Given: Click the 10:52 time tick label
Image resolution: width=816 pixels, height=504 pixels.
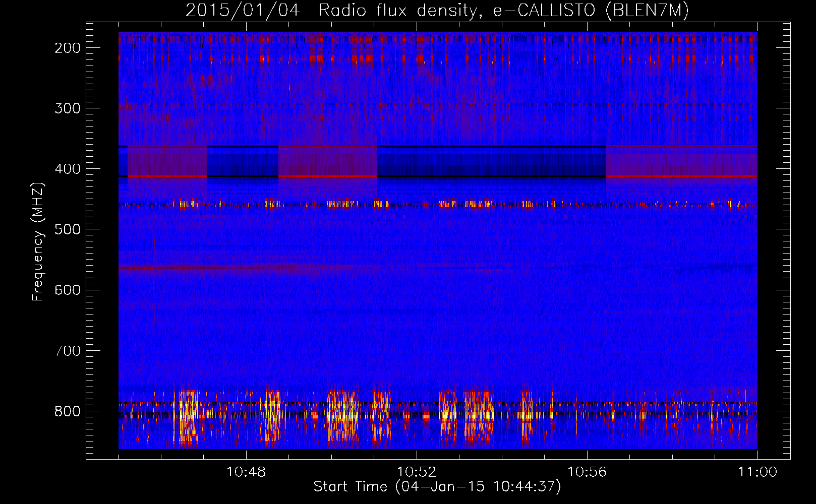Looking at the screenshot, I should click(x=417, y=472).
